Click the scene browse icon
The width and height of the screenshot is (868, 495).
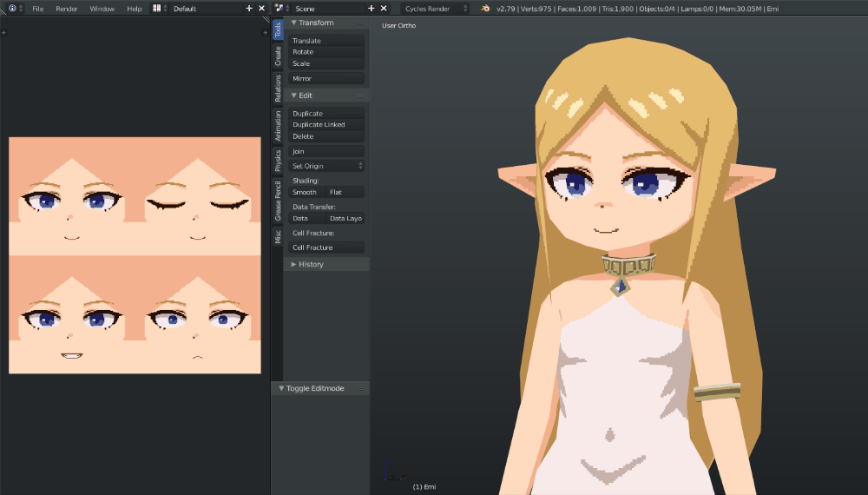[x=279, y=9]
